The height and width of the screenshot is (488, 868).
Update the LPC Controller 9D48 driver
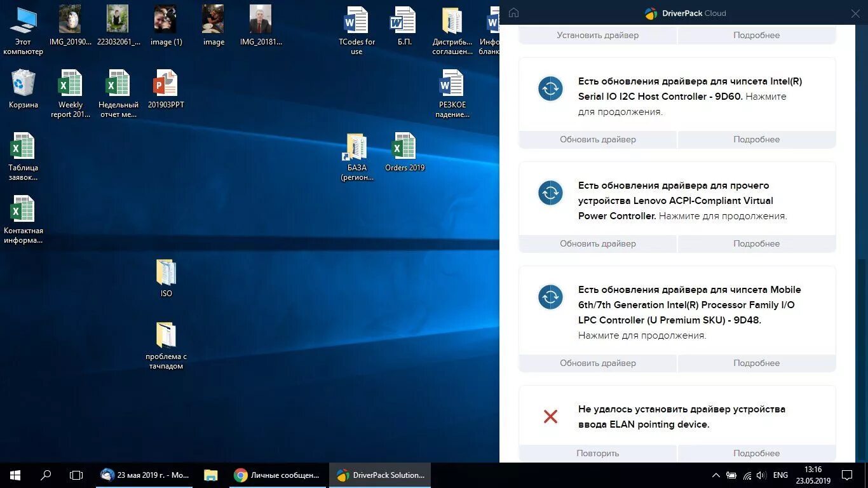(598, 363)
